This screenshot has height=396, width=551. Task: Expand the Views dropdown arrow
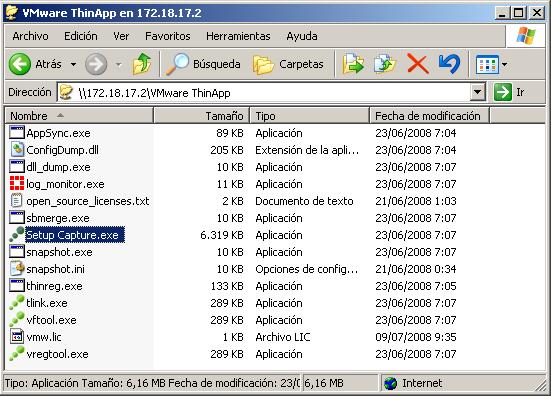click(x=505, y=64)
